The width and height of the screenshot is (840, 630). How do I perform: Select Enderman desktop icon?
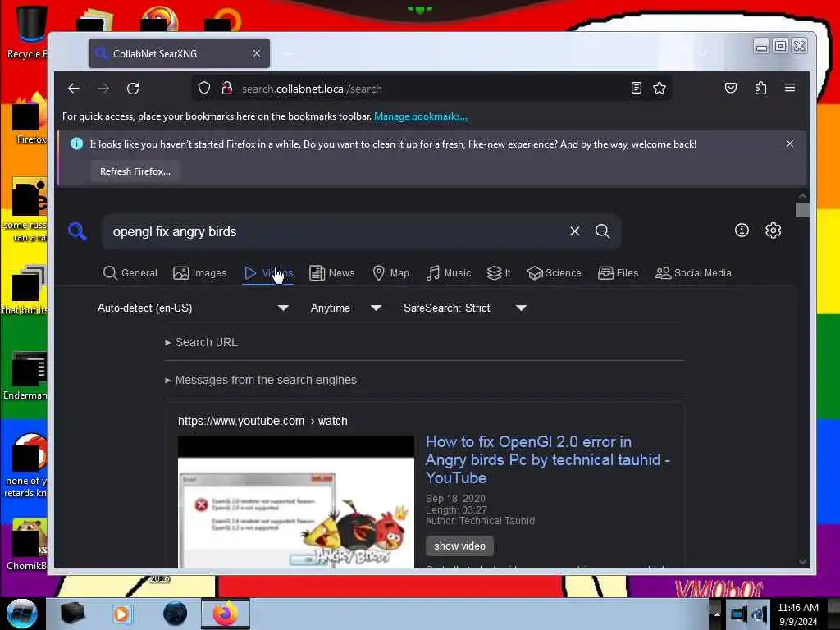27,375
